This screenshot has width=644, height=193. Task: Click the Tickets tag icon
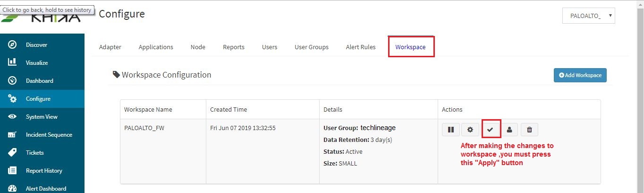[13, 152]
